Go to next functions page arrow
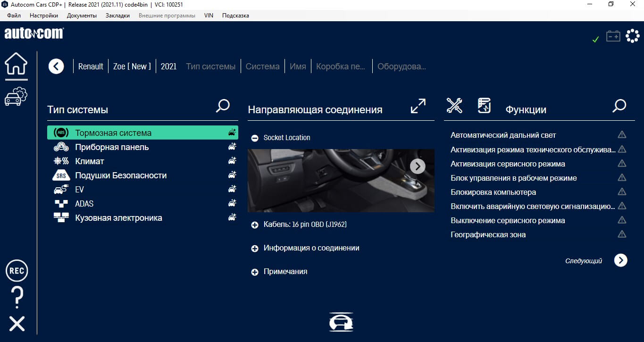644x342 pixels. point(621,260)
